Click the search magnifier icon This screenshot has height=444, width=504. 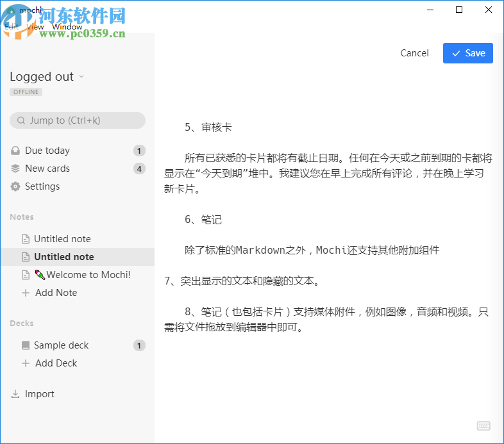point(21,120)
